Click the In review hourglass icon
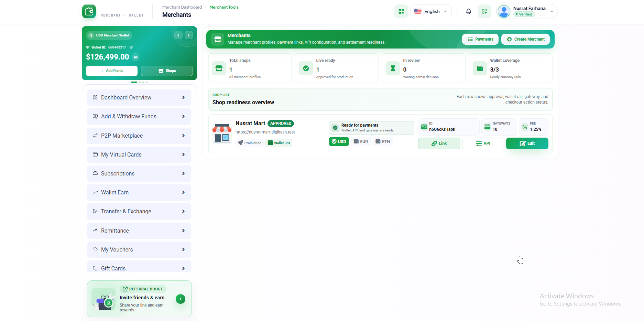 (x=393, y=68)
